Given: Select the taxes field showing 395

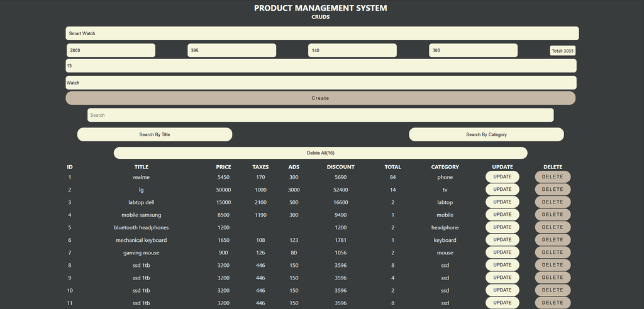Looking at the screenshot, I should point(231,50).
